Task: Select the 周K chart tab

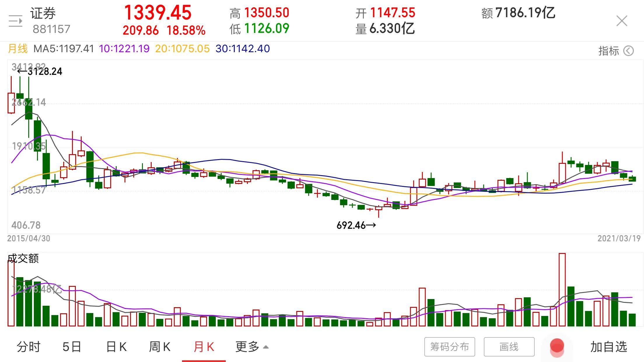Action: pyautogui.click(x=160, y=347)
